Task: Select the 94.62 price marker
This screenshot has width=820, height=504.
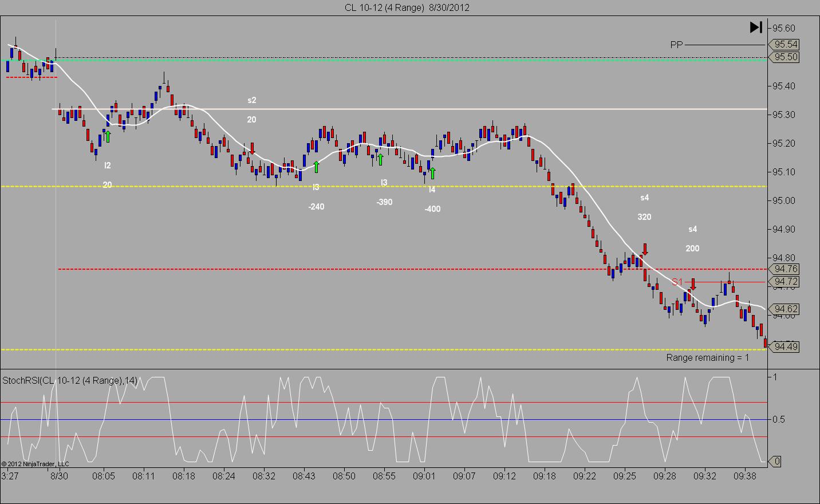Action: pyautogui.click(x=785, y=309)
